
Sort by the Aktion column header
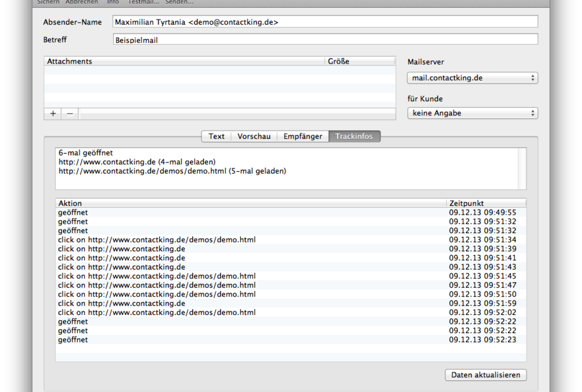coord(250,203)
